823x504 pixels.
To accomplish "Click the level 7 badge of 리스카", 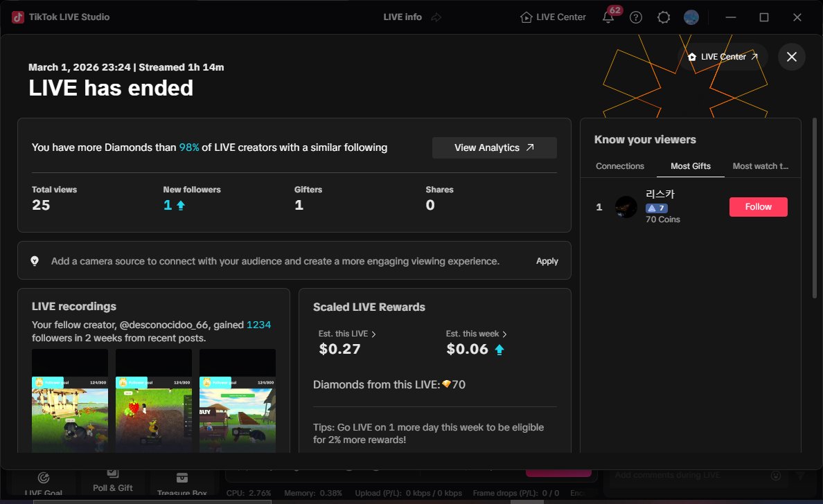I will [656, 208].
